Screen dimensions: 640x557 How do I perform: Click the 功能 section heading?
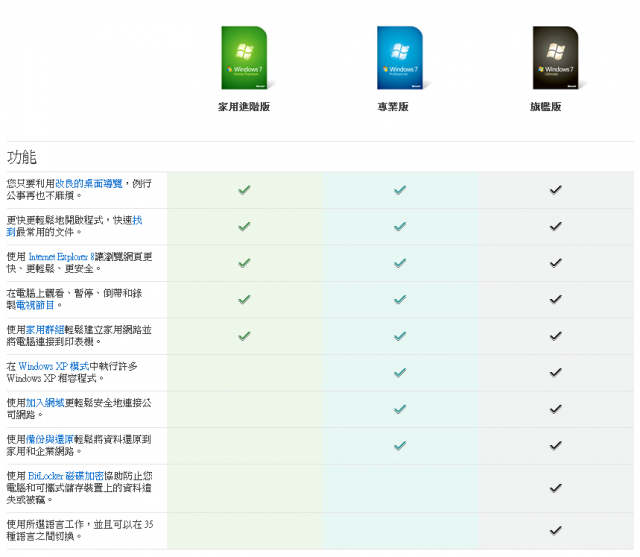[x=22, y=157]
